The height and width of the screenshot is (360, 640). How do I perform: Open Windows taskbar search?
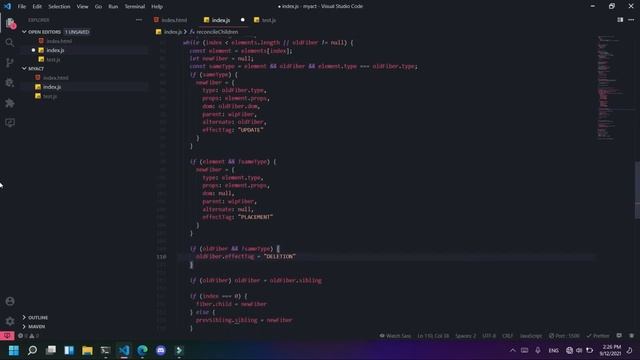click(32, 350)
